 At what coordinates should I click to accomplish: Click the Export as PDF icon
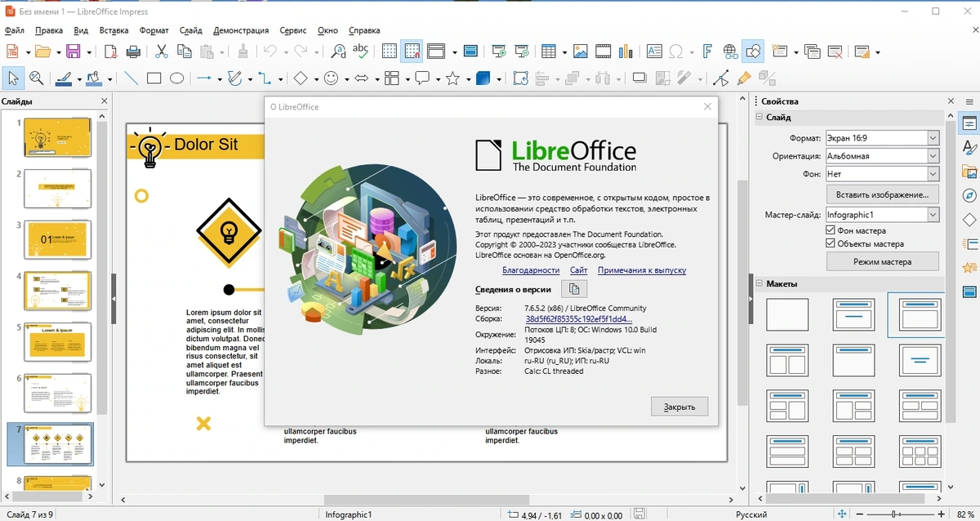click(x=111, y=51)
